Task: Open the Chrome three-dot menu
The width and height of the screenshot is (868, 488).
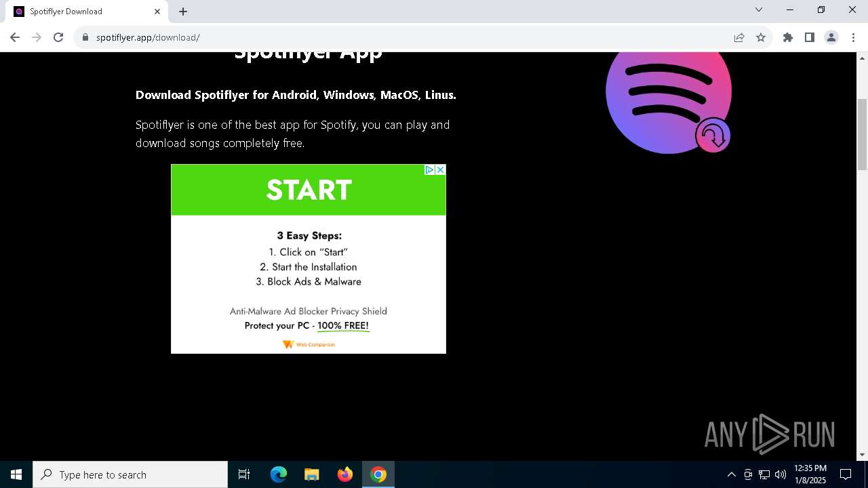Action: pyautogui.click(x=853, y=37)
